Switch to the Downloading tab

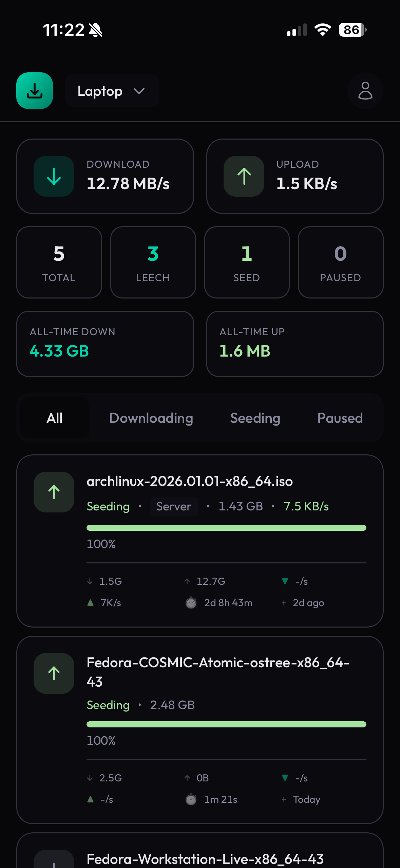tap(151, 418)
